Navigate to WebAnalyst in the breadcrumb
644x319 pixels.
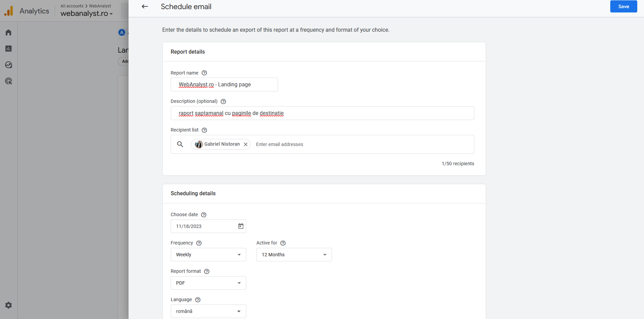pyautogui.click(x=100, y=6)
